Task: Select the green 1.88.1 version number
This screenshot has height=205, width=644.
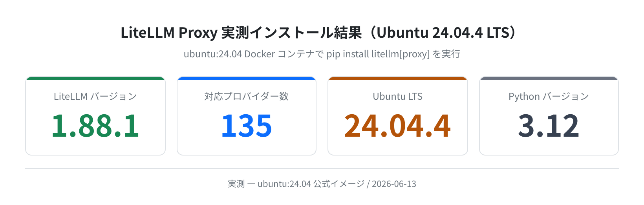Action: pyautogui.click(x=95, y=126)
